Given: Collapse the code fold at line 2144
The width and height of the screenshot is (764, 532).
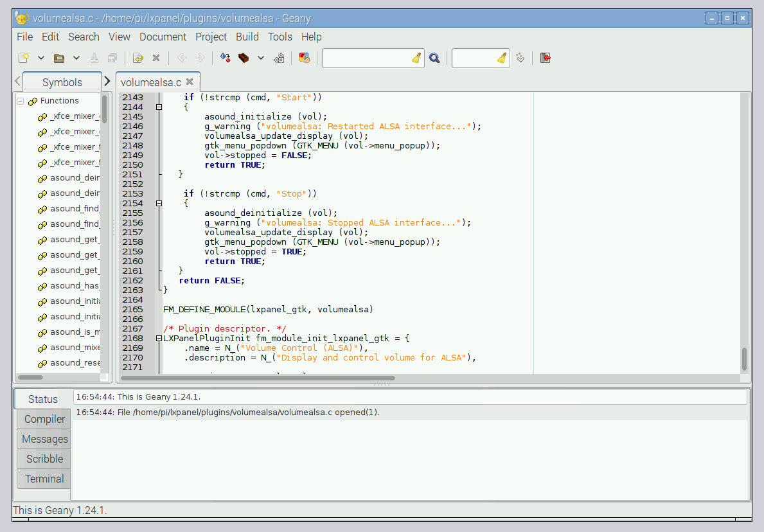Looking at the screenshot, I should pyautogui.click(x=159, y=107).
